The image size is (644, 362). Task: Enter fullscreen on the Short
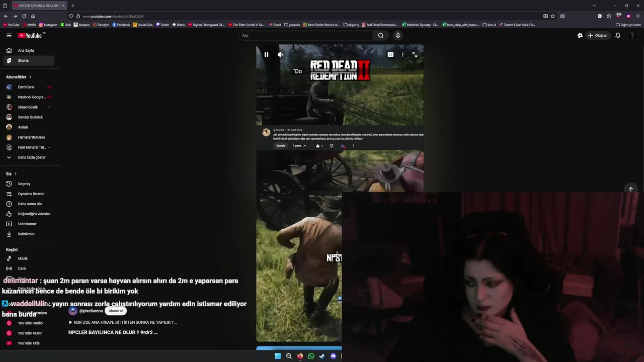click(415, 54)
